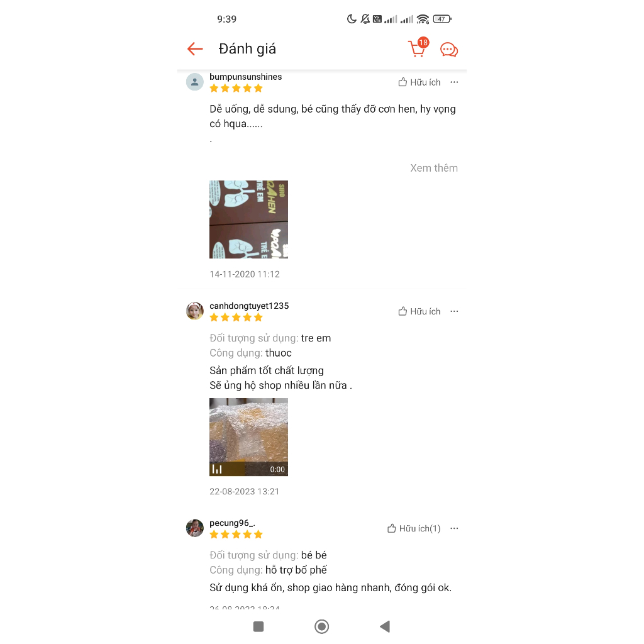The image size is (644, 644).
Task: Tap the back arrow next to Đánh giá
Action: [195, 49]
